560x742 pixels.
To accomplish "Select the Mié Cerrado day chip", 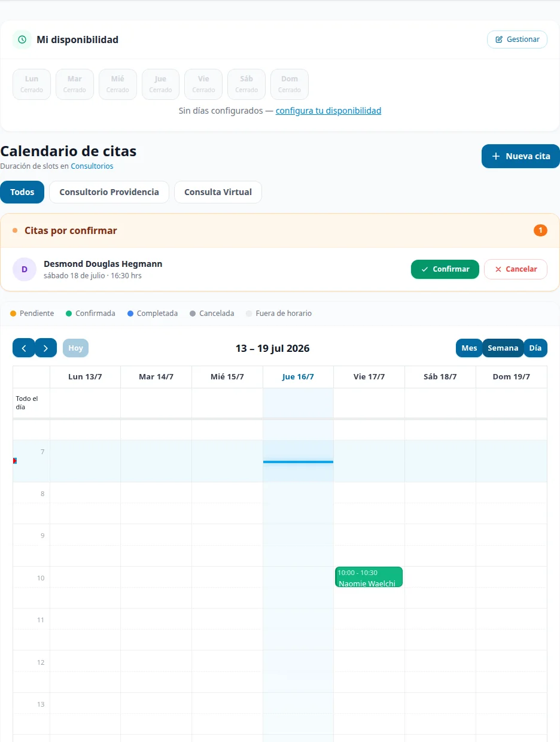I will point(118,84).
